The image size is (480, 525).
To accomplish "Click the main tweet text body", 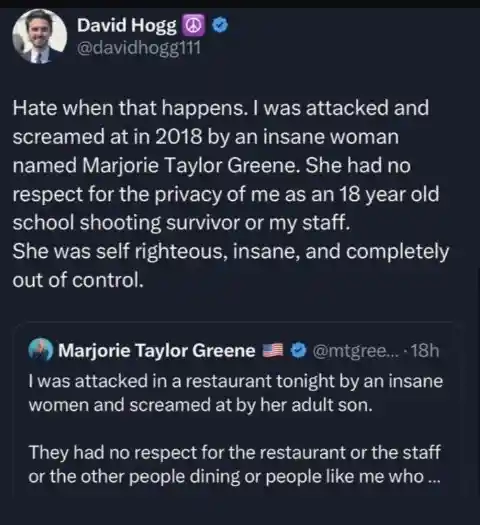I will click(231, 194).
